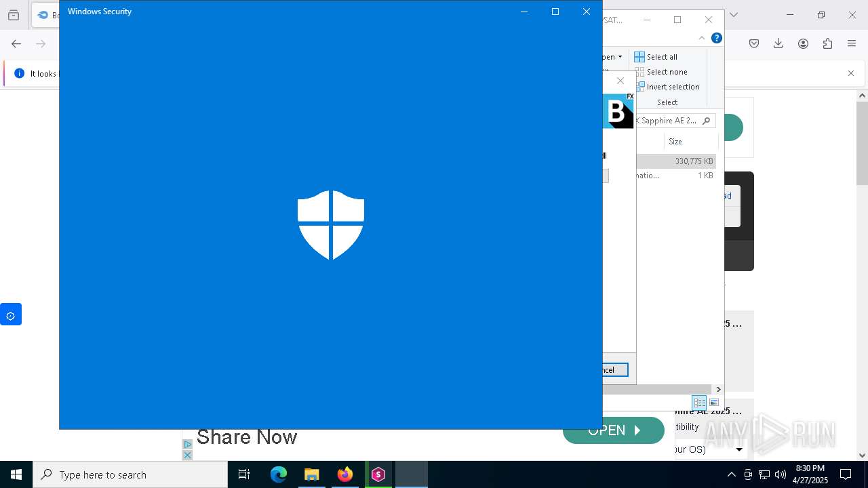Viewport: 868px width, 488px height.
Task: Open Firefox recent browsing view icon
Action: tap(14, 15)
